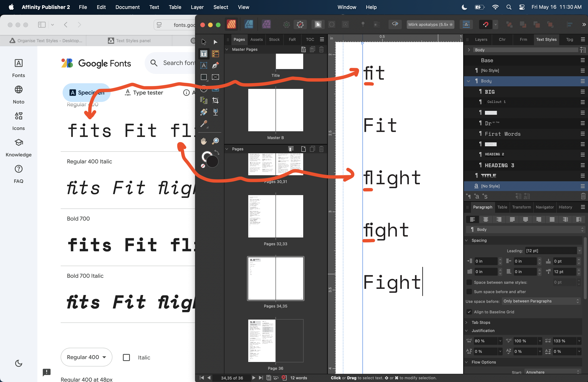Switch to the Navigator tab
This screenshot has height=382, width=588.
(x=544, y=207)
